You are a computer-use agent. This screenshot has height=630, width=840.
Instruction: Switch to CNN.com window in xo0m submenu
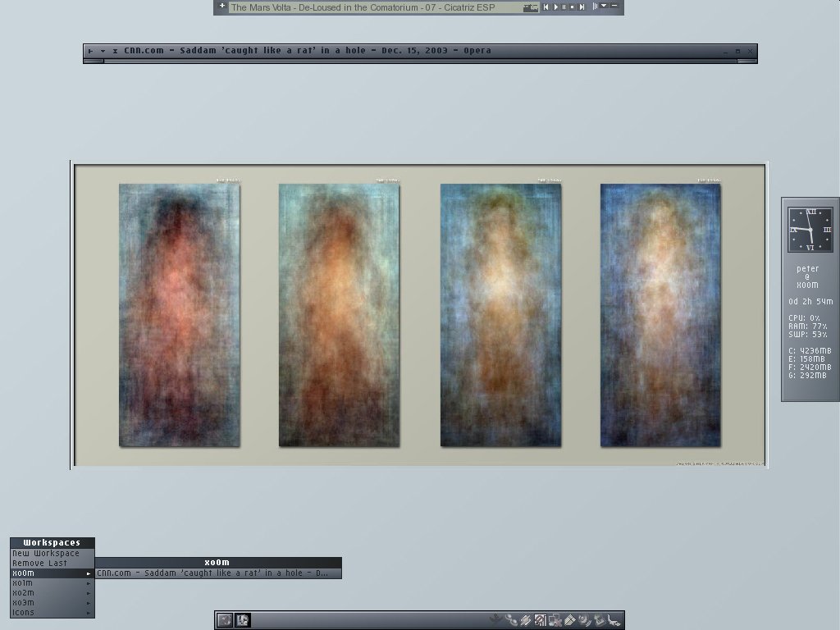(217, 573)
